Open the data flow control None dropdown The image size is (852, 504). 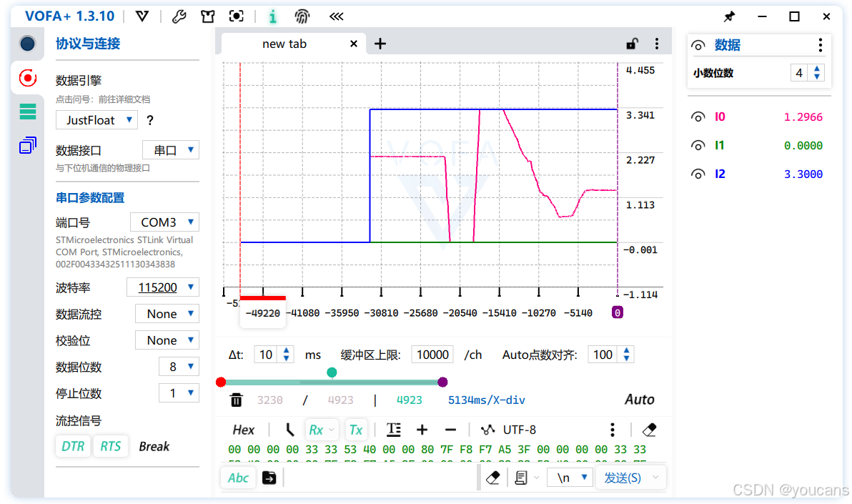pos(167,314)
